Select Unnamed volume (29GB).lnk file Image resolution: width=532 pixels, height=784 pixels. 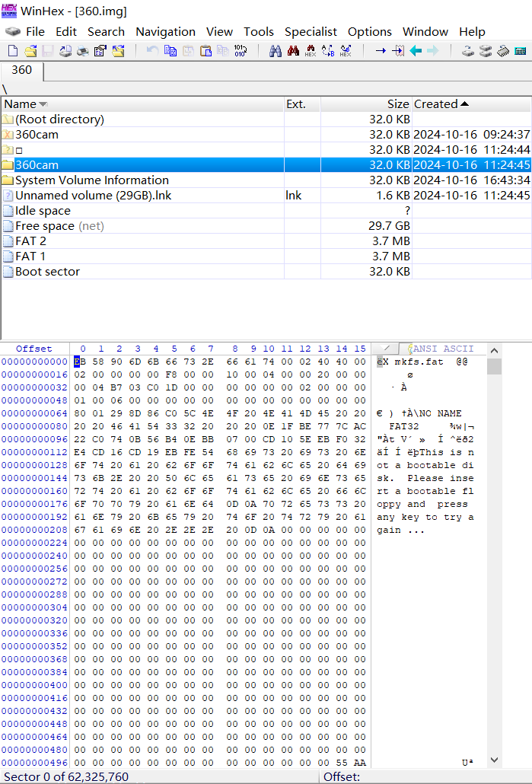(266, 196)
